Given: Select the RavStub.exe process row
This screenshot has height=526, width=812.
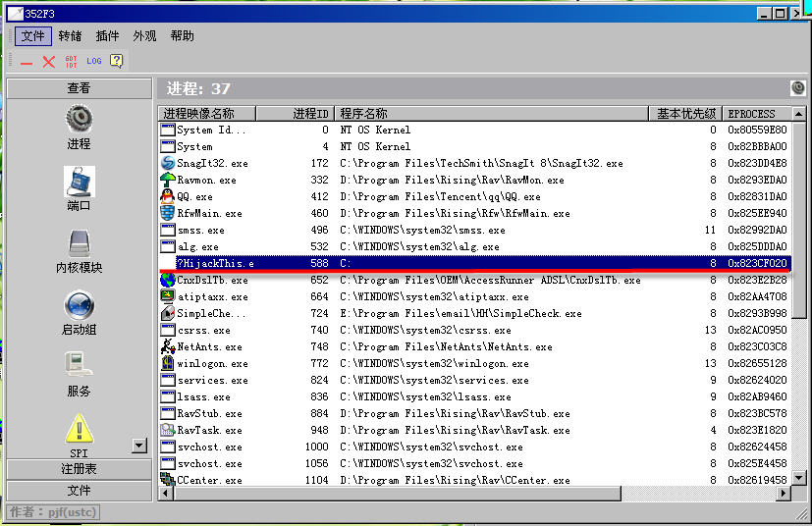Looking at the screenshot, I should [x=474, y=413].
